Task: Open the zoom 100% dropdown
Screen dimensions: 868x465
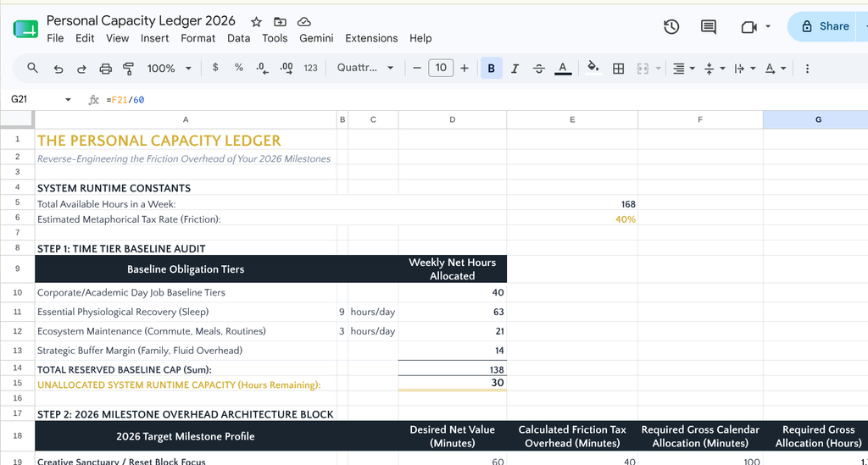Action: 169,68
